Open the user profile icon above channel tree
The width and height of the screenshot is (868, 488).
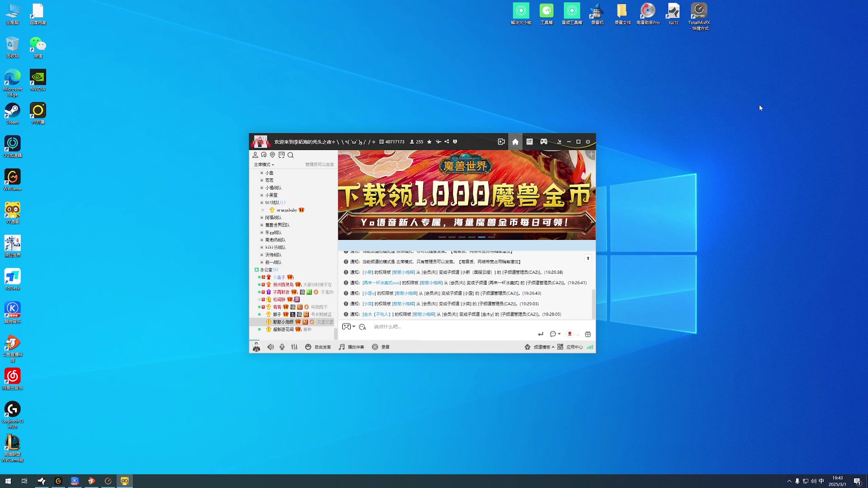[x=255, y=155]
